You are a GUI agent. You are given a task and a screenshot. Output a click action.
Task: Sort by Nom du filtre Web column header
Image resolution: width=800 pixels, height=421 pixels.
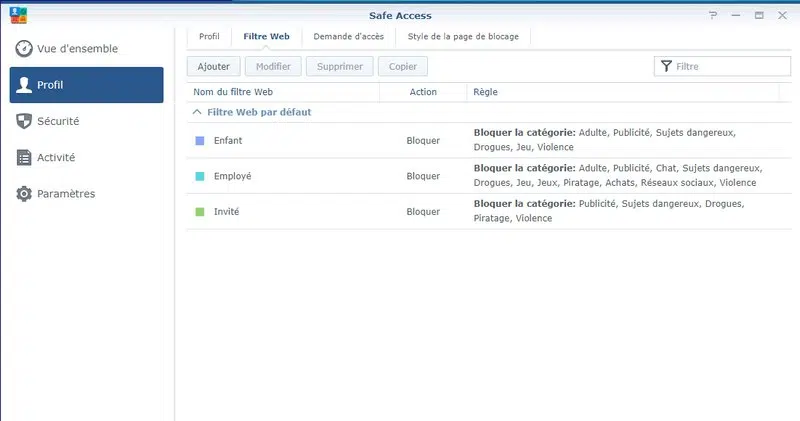click(283, 92)
